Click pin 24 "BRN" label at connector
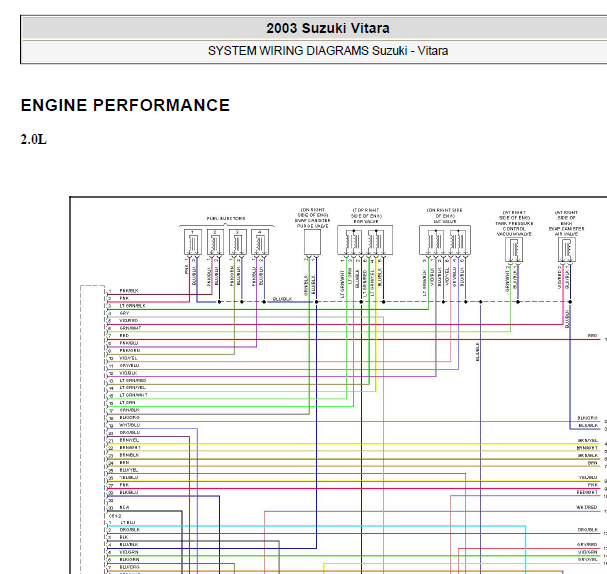Viewport: 607px width, 574px height. 124,463
